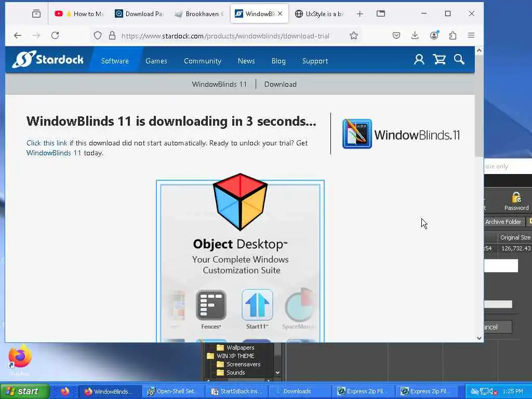
Task: Open the Stardock shopping cart
Action: 439,59
